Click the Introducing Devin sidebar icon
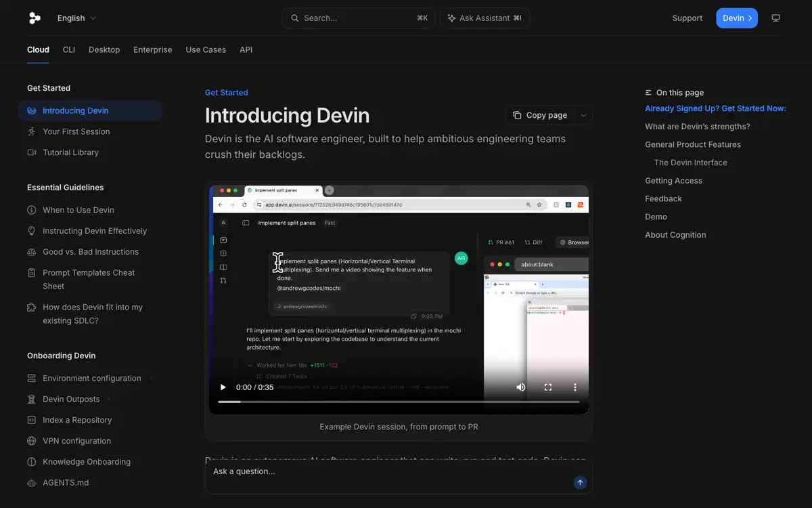Viewport: 812px width, 508px height. (32, 110)
